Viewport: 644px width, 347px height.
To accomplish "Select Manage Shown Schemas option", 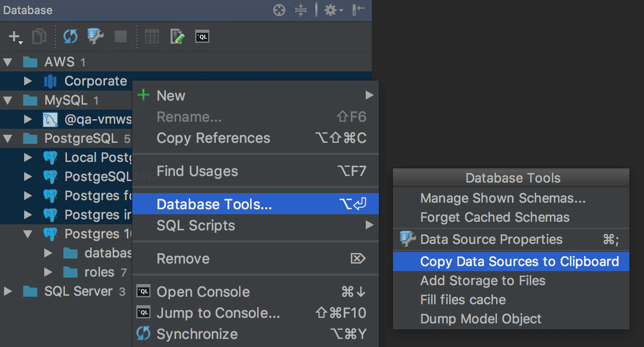I will pyautogui.click(x=503, y=198).
